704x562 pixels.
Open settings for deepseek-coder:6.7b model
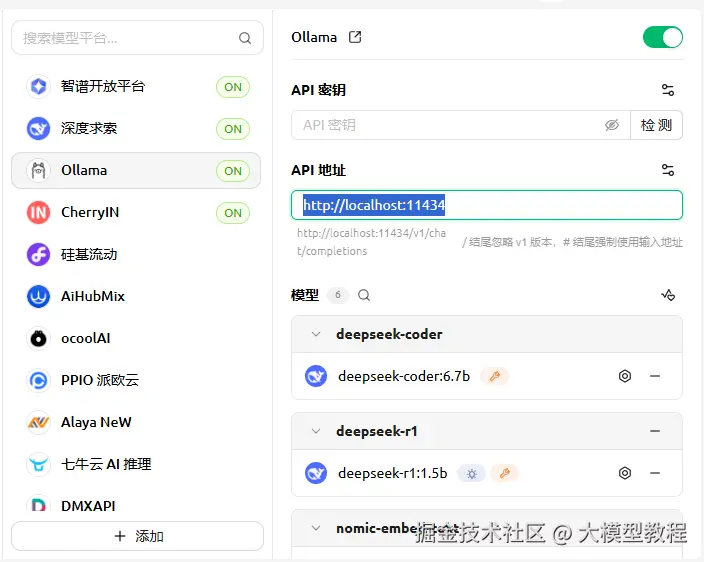(x=625, y=376)
